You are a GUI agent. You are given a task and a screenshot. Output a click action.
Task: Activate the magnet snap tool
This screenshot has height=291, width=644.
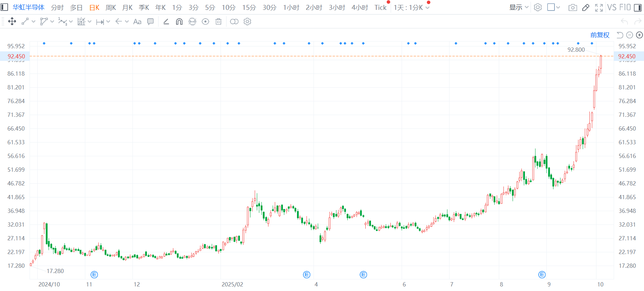click(179, 22)
